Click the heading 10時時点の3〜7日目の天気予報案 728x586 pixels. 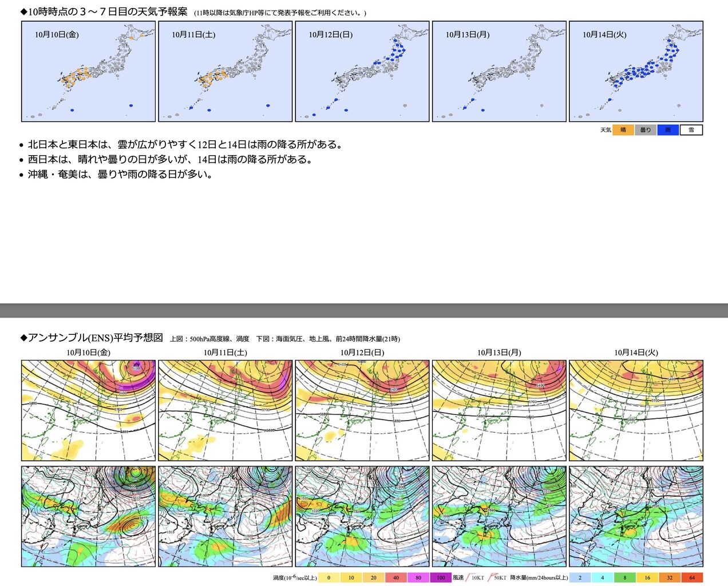[x=104, y=11]
